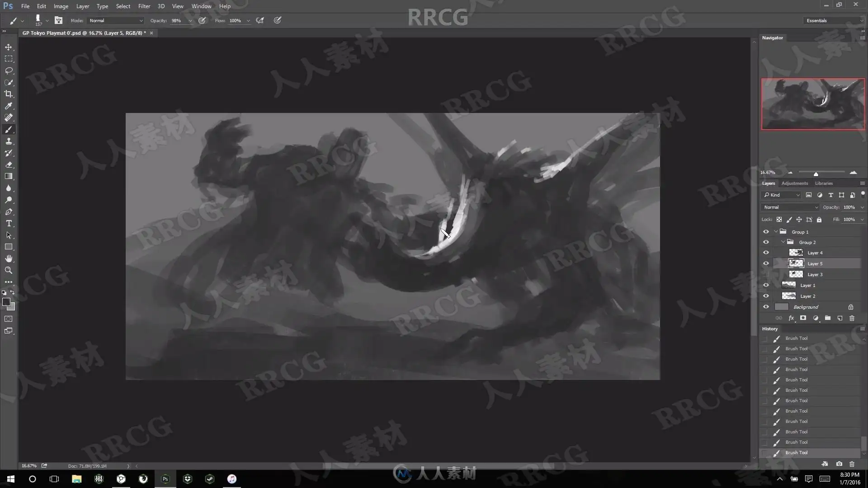Create new snapshot camera icon in History
Screen dimensions: 868x488
pos(839,464)
